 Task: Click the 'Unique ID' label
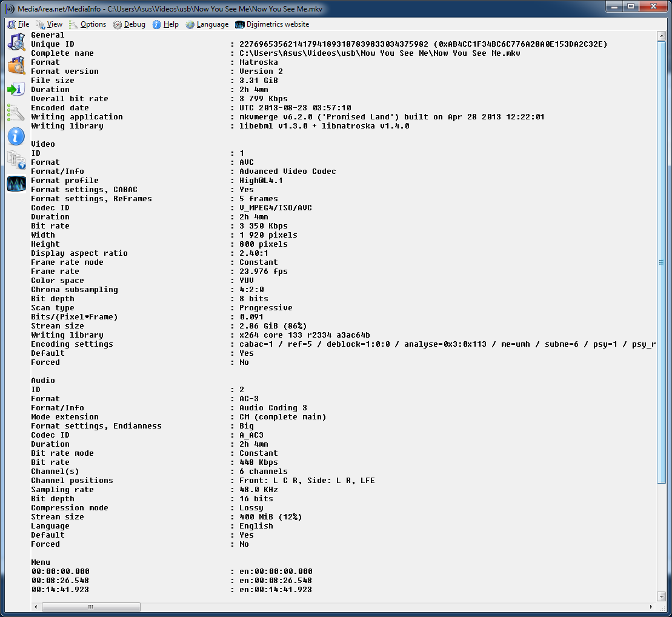tap(53, 44)
